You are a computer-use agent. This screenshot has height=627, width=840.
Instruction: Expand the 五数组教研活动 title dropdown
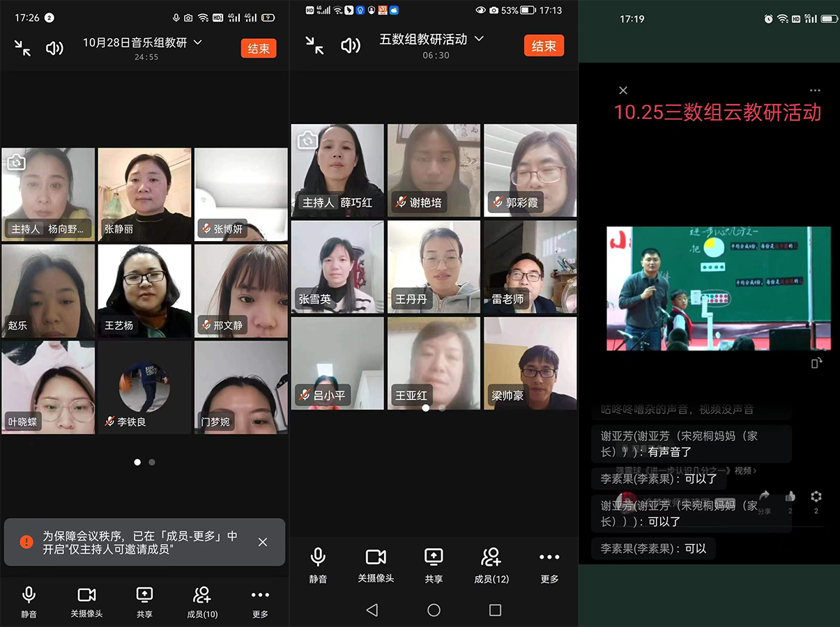pos(479,39)
